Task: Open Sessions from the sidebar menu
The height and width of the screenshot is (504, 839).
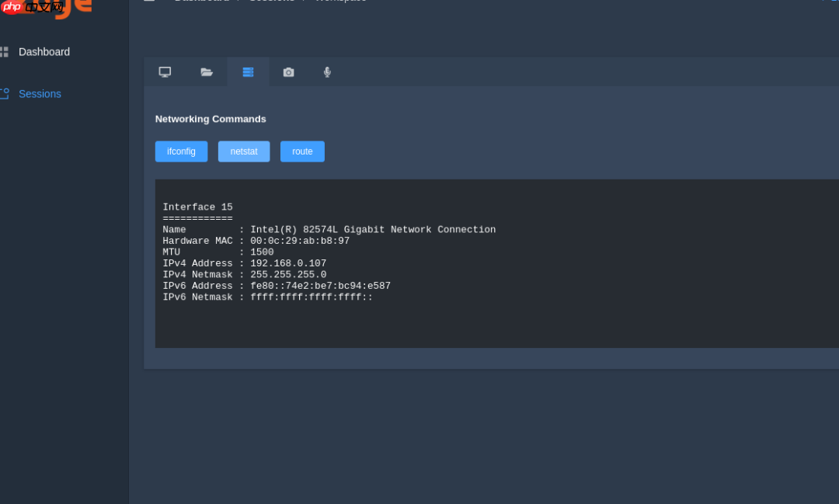Action: point(40,94)
